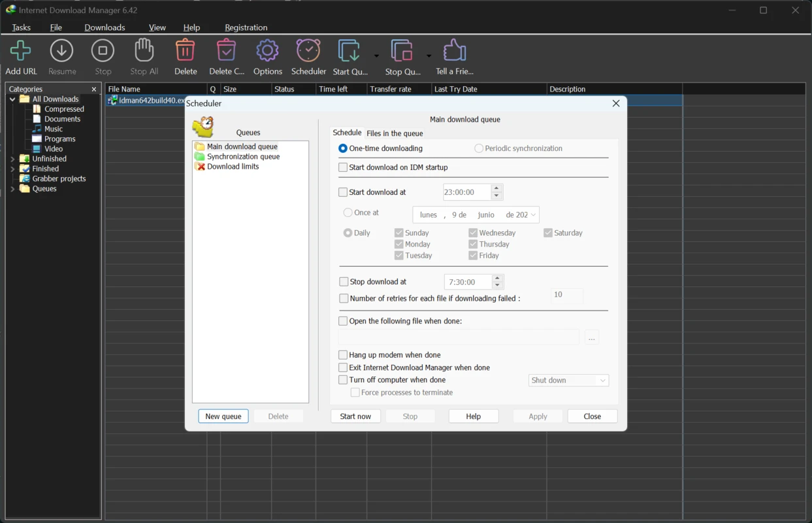
Task: Check Exit Internet Download Manager when done
Action: point(343,367)
